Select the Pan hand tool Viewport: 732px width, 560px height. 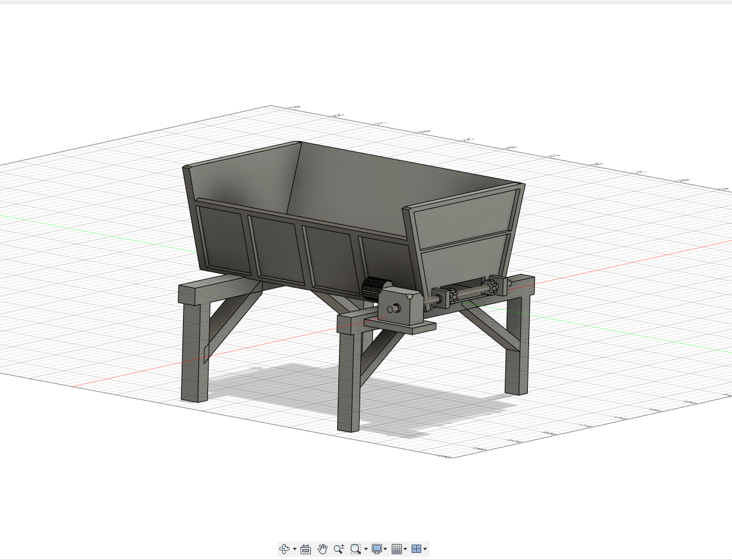tap(322, 549)
